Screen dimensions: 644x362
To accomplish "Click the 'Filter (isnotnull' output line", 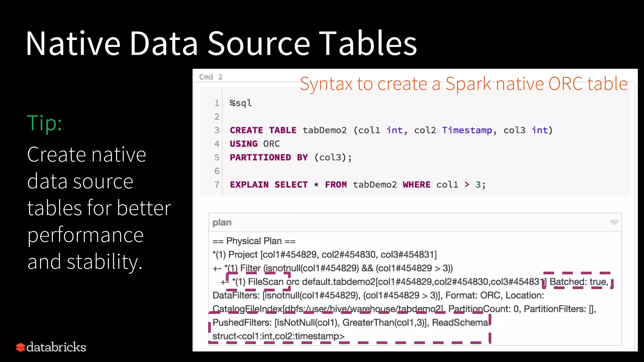I will pyautogui.click(x=333, y=268).
